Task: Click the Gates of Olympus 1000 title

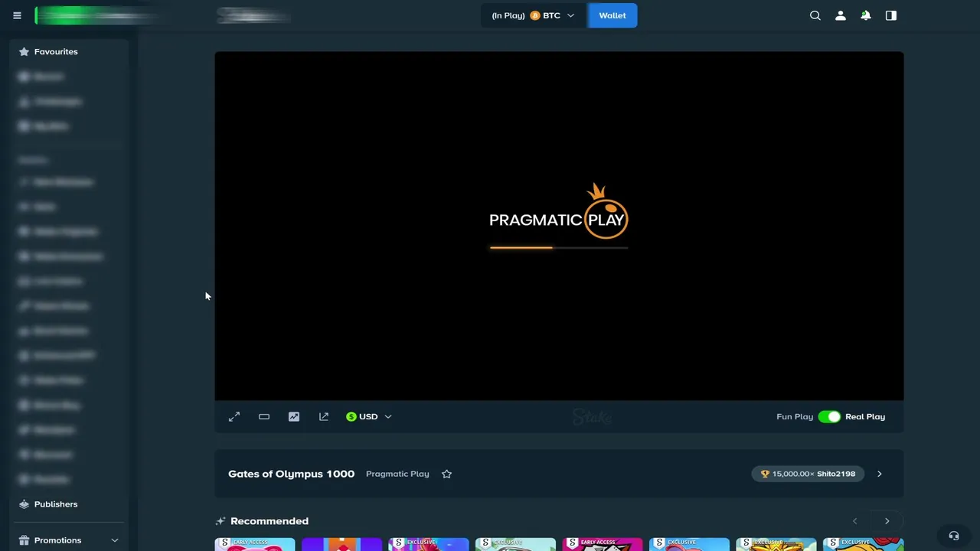Action: pyautogui.click(x=291, y=474)
